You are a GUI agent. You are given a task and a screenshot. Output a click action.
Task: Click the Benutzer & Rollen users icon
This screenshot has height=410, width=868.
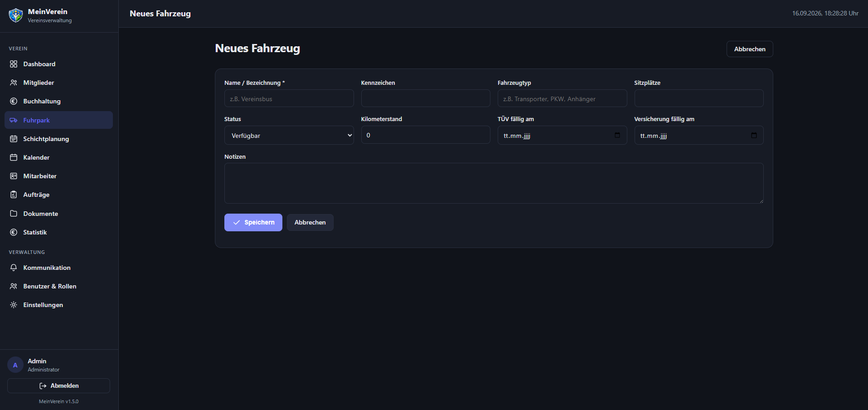[14, 286]
